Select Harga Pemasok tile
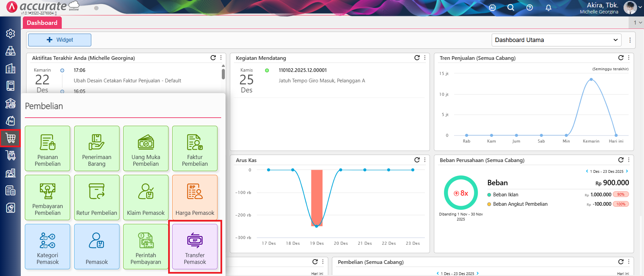Viewport: 644px width, 276px height. coord(195,197)
